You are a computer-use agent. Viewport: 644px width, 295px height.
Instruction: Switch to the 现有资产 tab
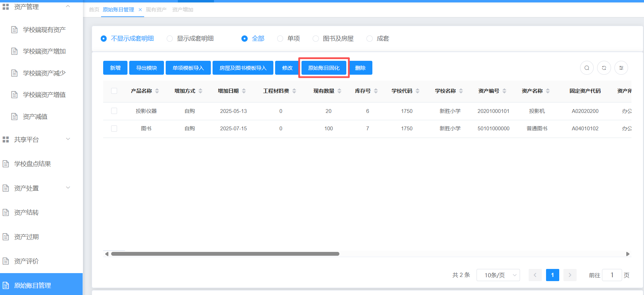pos(156,10)
